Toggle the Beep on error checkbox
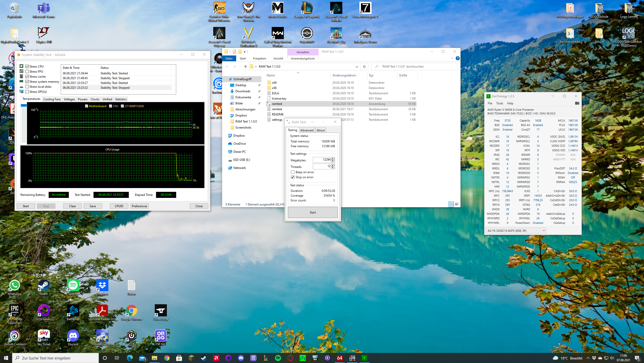The height and width of the screenshot is (363, 644). (293, 172)
